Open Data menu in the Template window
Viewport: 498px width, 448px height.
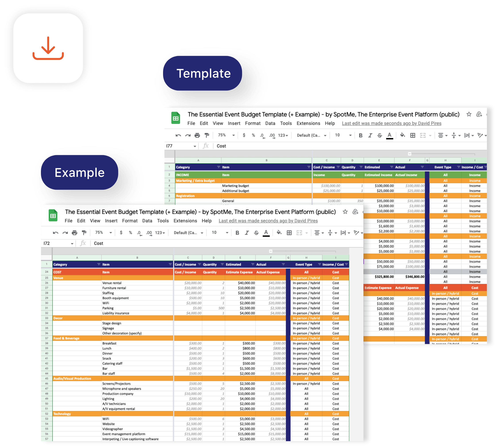tap(270, 123)
